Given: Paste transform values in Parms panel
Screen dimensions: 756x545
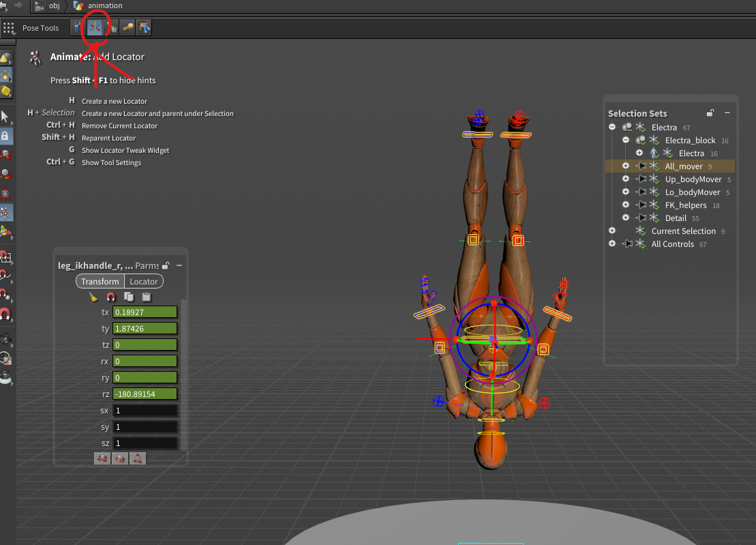Looking at the screenshot, I should click(x=147, y=297).
